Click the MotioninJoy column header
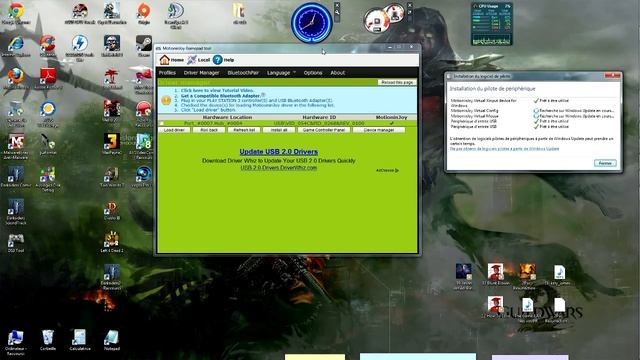 pyautogui.click(x=391, y=117)
